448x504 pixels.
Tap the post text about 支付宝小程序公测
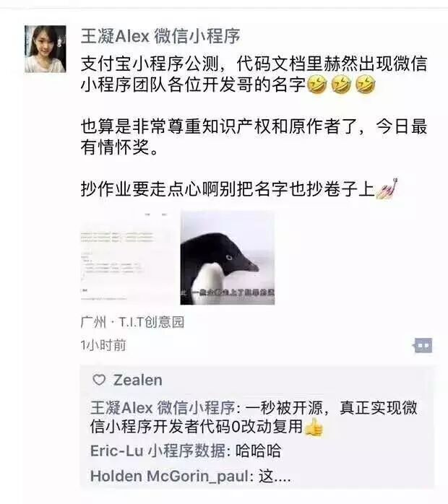point(254,74)
